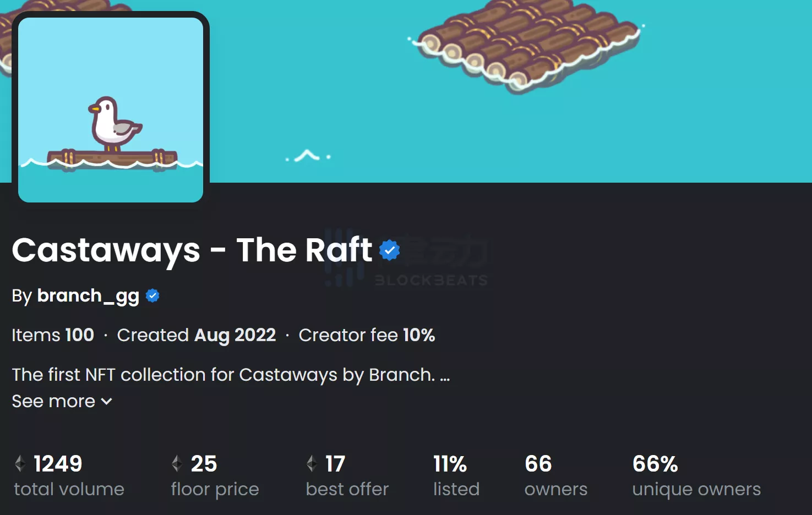
Task: Open the branch_gg creator profile link
Action: (x=88, y=296)
